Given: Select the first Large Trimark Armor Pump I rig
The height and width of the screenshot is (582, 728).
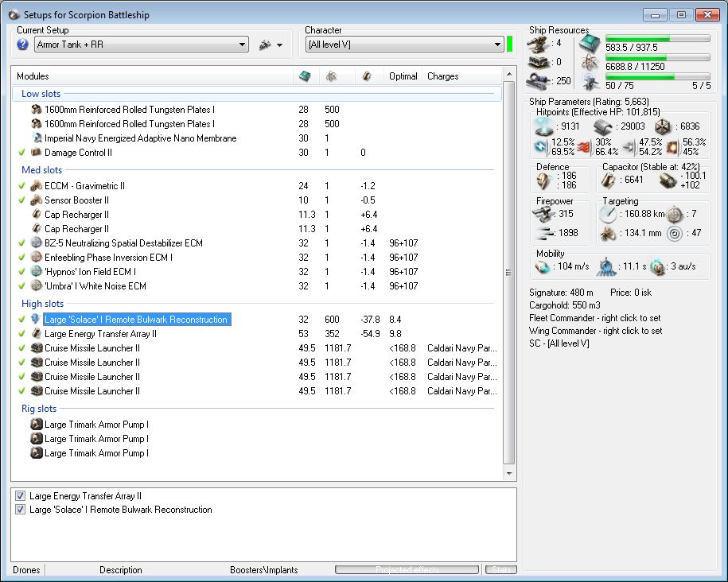Looking at the screenshot, I should coord(96,425).
